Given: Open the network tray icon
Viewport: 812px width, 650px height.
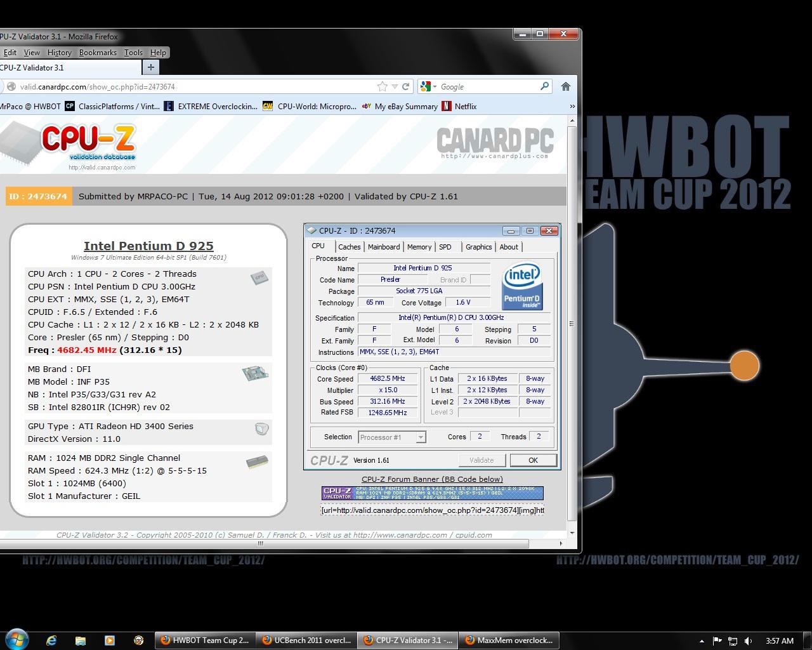Looking at the screenshot, I should [x=733, y=641].
